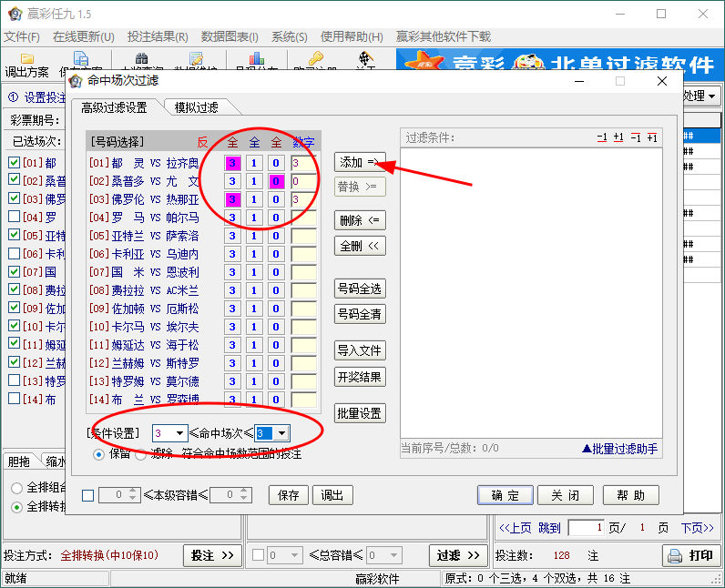Open the 文件(F) menu
725x588 pixels.
(x=22, y=36)
